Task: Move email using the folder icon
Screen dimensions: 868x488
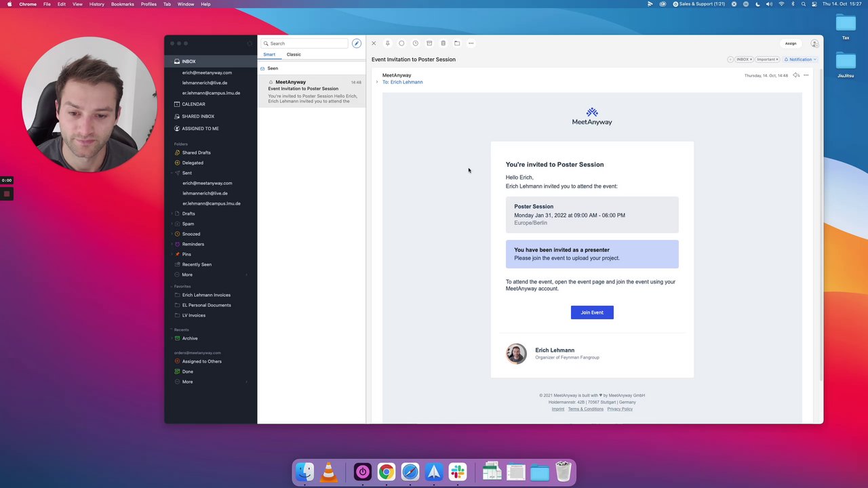Action: tap(457, 43)
